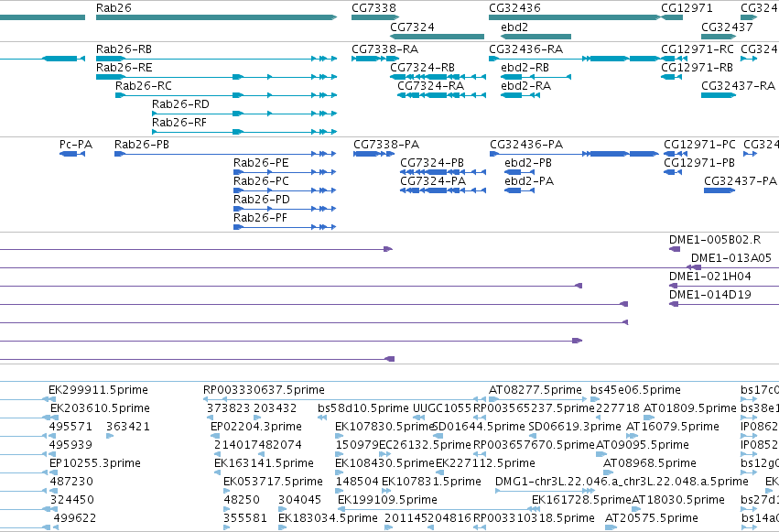Click the EK053717.5prime EST

click(226, 490)
